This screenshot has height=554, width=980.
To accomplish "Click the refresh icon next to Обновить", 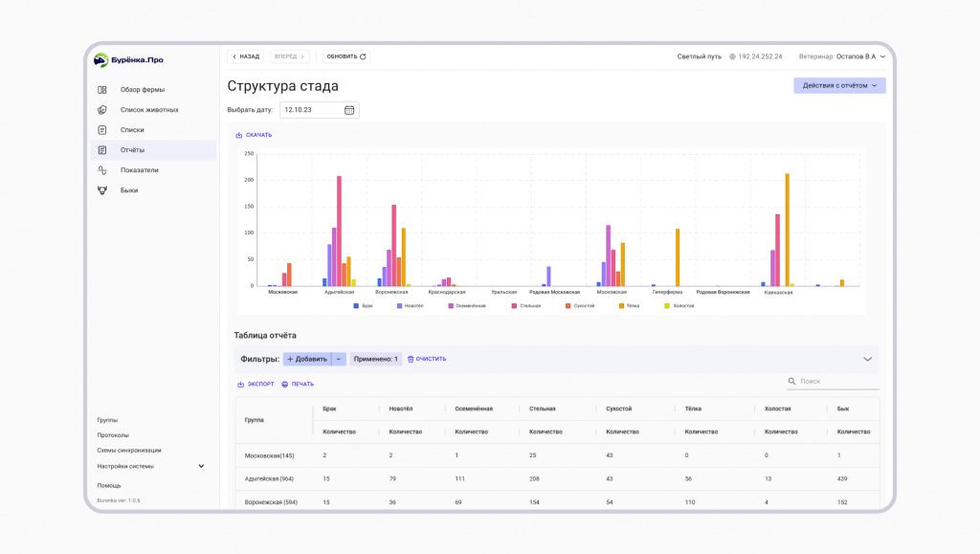I will (x=363, y=56).
